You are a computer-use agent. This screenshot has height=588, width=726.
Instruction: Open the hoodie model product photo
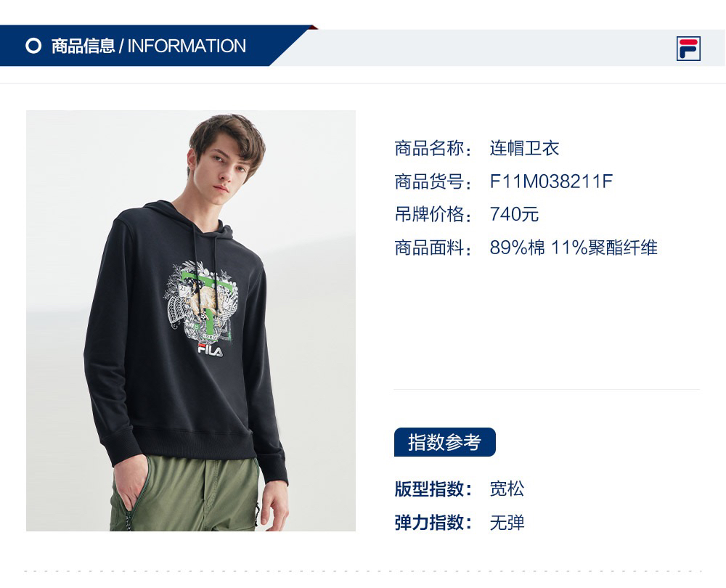pyautogui.click(x=191, y=320)
